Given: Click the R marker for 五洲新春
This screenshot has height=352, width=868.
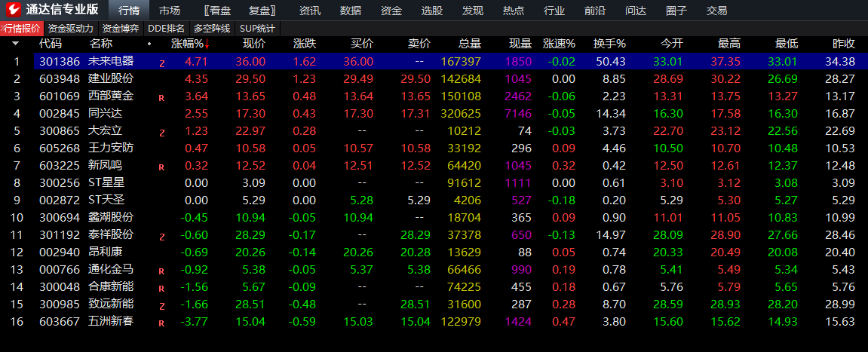Looking at the screenshot, I should pos(161,323).
